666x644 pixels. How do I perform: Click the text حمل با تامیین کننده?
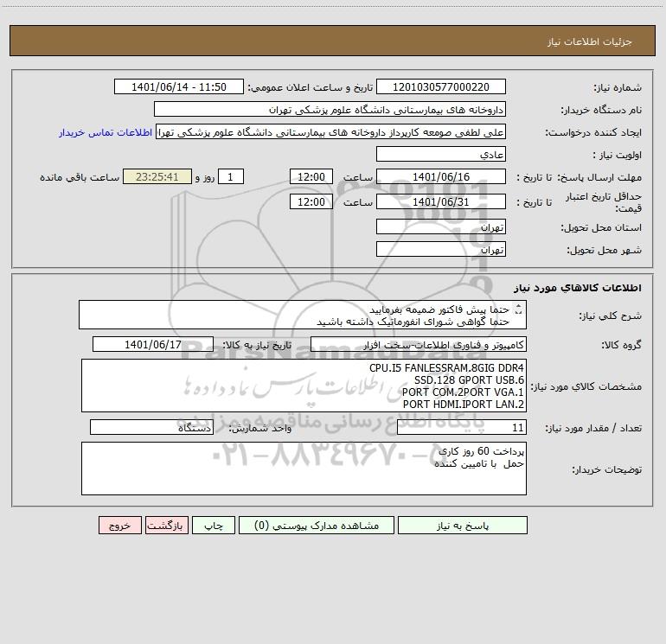pos(479,463)
